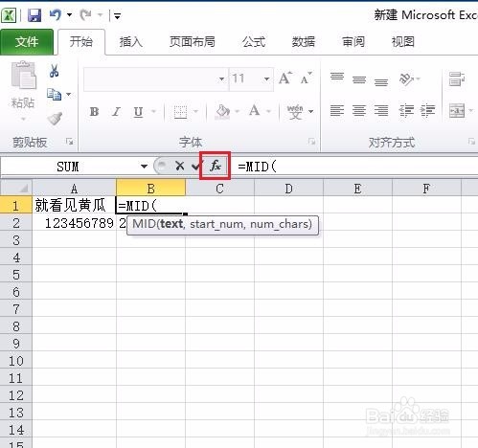This screenshot has height=448, width=478.
Task: Click the text orientation icon
Action: click(407, 78)
